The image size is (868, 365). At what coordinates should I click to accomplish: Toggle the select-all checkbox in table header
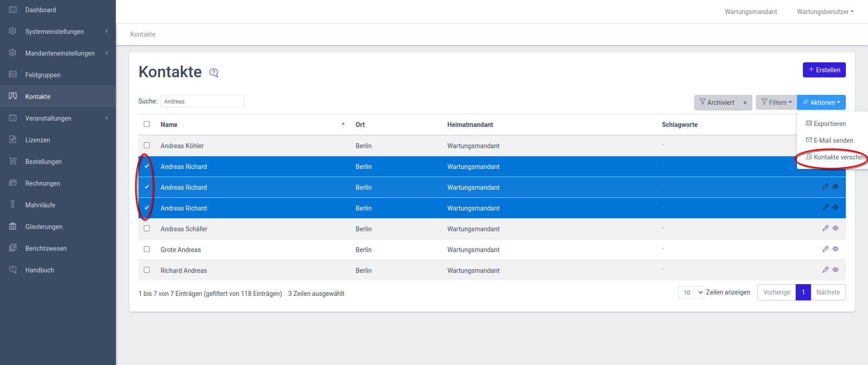click(x=147, y=124)
